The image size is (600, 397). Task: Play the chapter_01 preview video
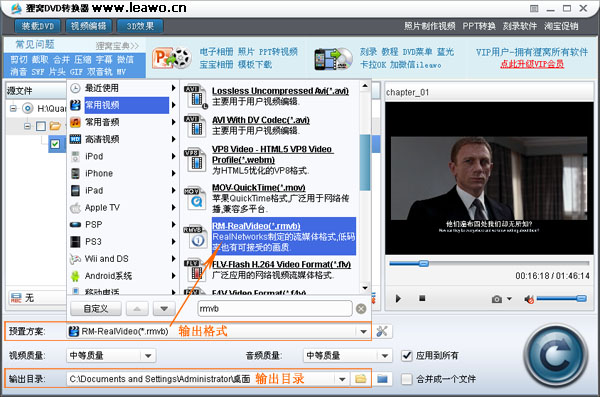click(398, 298)
